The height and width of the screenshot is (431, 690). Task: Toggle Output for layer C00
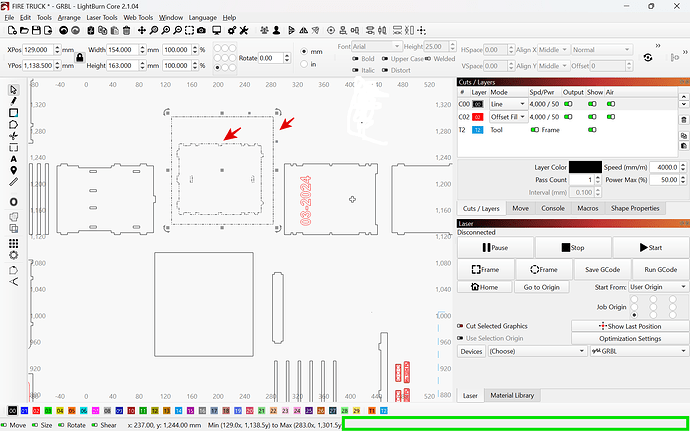(x=569, y=104)
